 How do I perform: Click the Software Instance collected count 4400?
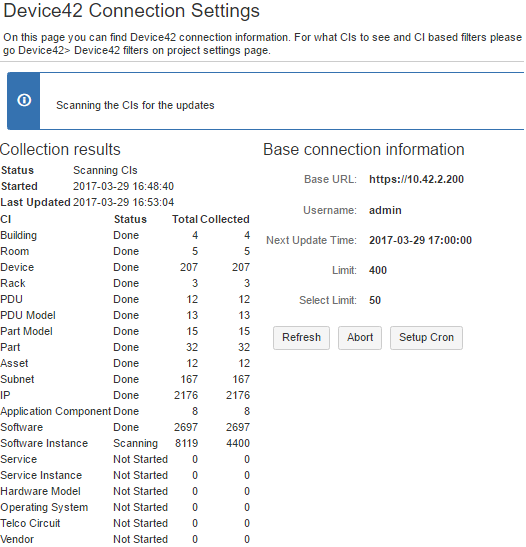click(238, 443)
